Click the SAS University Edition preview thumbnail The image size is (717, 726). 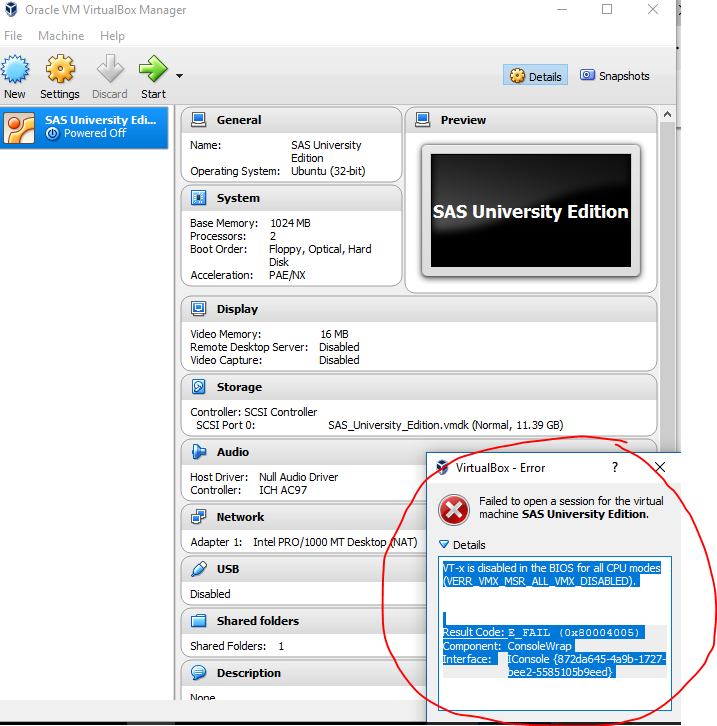531,211
